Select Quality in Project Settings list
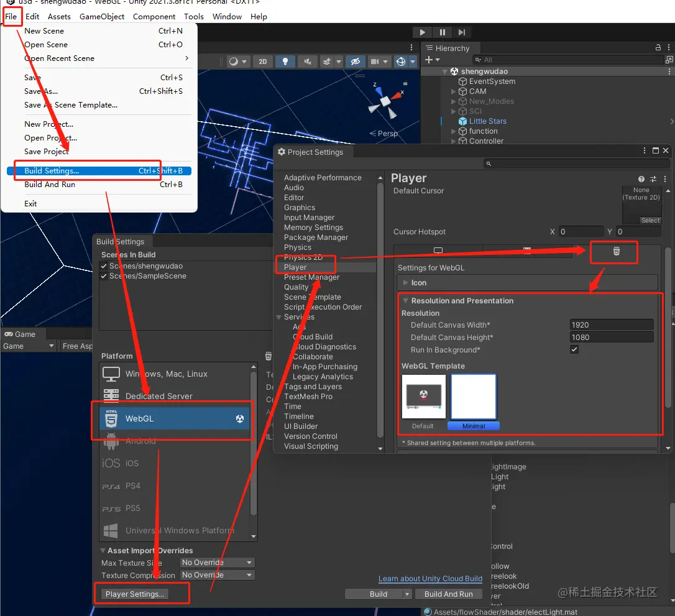Image resolution: width=675 pixels, height=616 pixels. coord(296,287)
